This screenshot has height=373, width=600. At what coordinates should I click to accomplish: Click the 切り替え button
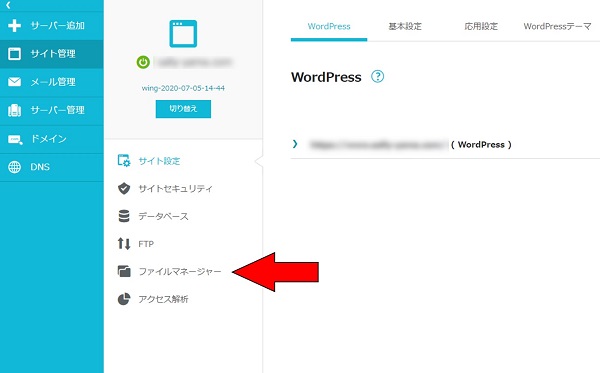coord(183,109)
